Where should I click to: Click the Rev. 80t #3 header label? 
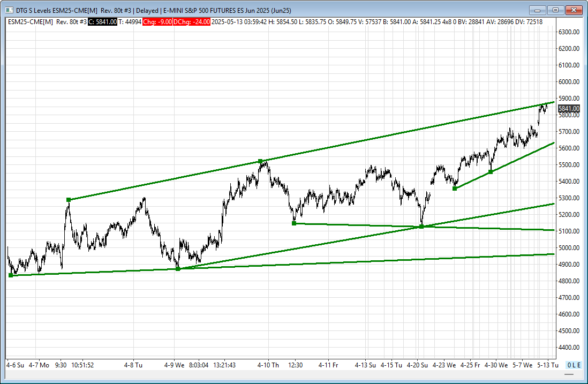click(x=71, y=22)
